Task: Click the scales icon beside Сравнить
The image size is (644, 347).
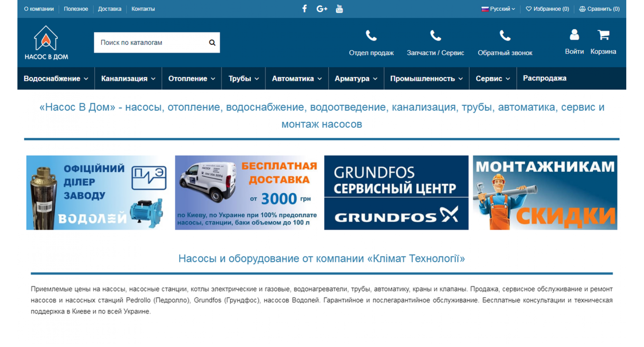Action: pyautogui.click(x=582, y=9)
